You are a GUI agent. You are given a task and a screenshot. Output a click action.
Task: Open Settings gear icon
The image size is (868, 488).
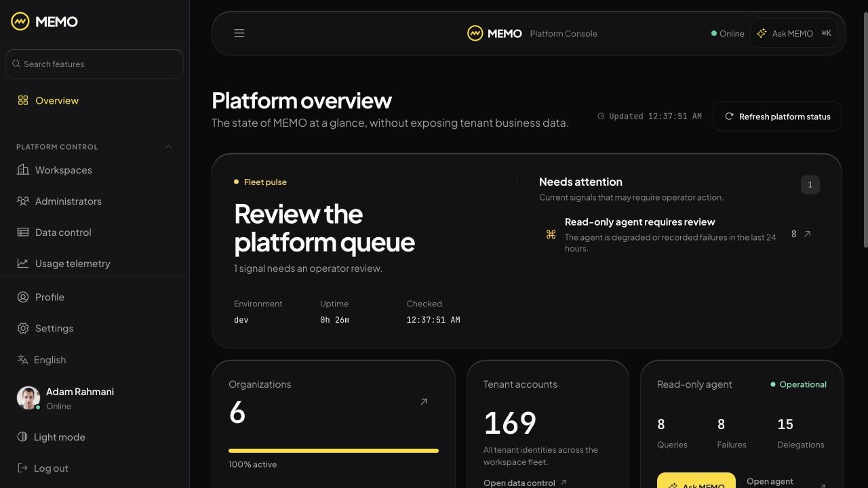(23, 328)
